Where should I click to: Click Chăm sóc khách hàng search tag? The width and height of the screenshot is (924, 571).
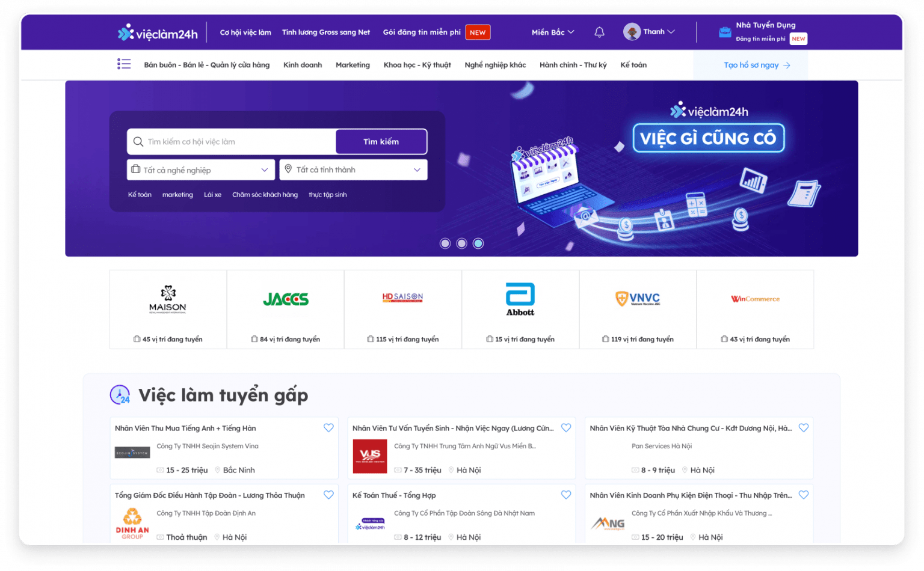pyautogui.click(x=265, y=195)
